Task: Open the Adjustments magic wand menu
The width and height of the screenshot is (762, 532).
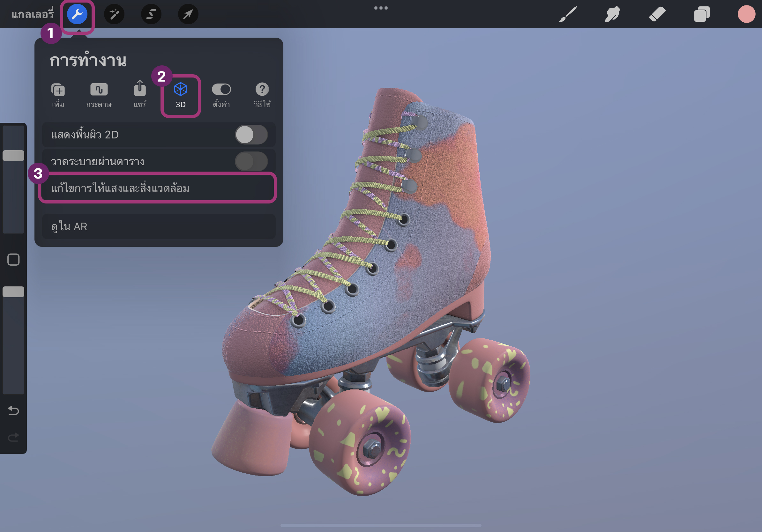Action: [114, 14]
